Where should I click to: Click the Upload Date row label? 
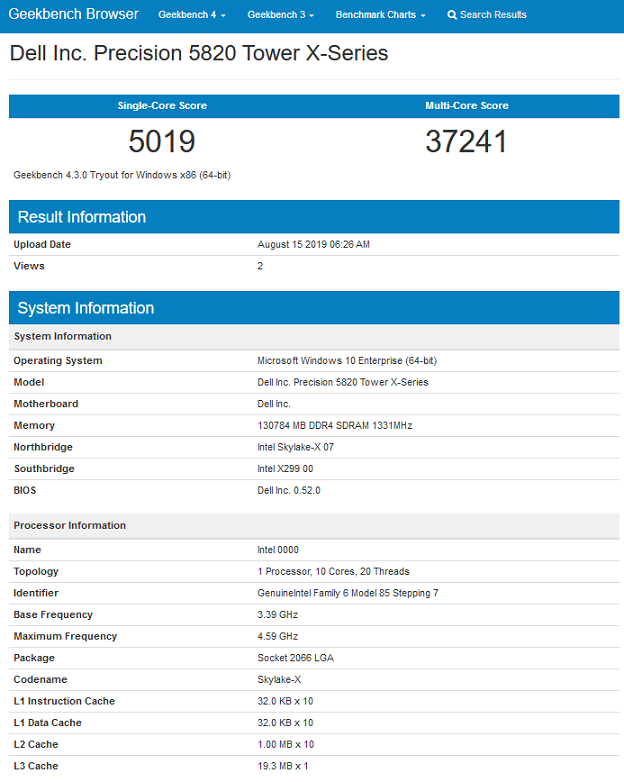(x=42, y=244)
